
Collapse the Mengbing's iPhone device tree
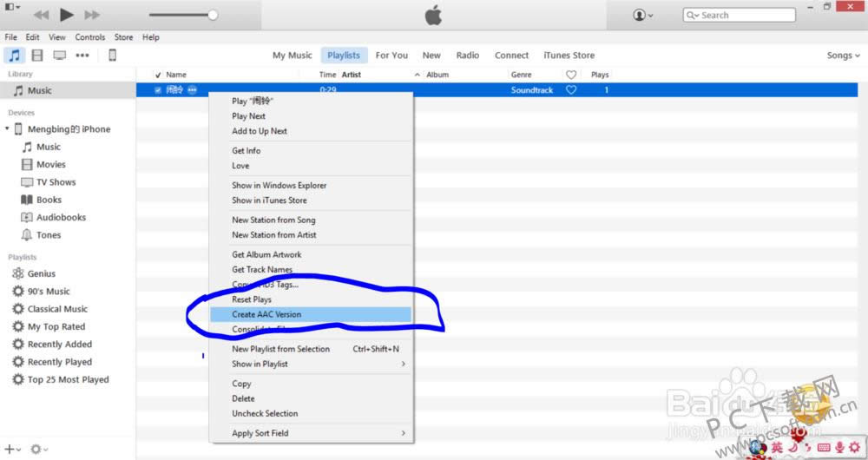(x=7, y=129)
